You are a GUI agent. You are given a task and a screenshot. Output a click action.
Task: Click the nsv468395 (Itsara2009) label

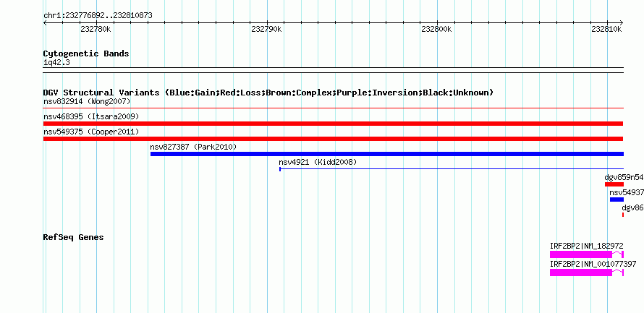pyautogui.click(x=91, y=116)
